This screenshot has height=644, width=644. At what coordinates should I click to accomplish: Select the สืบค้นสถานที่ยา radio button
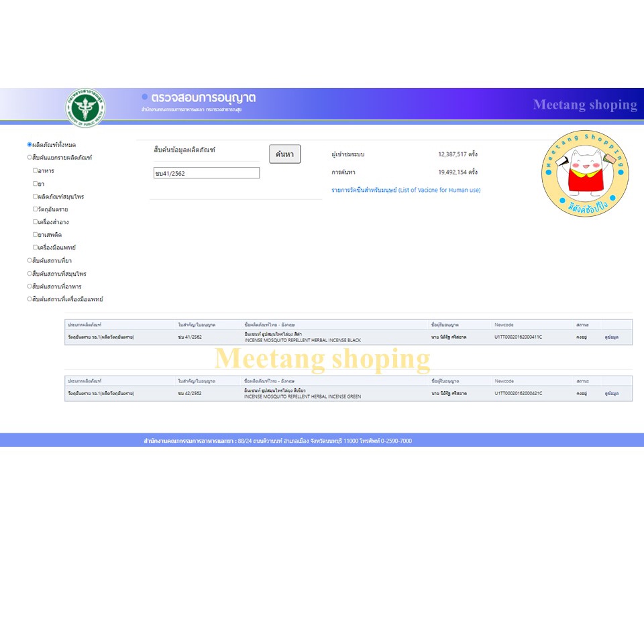(30, 260)
